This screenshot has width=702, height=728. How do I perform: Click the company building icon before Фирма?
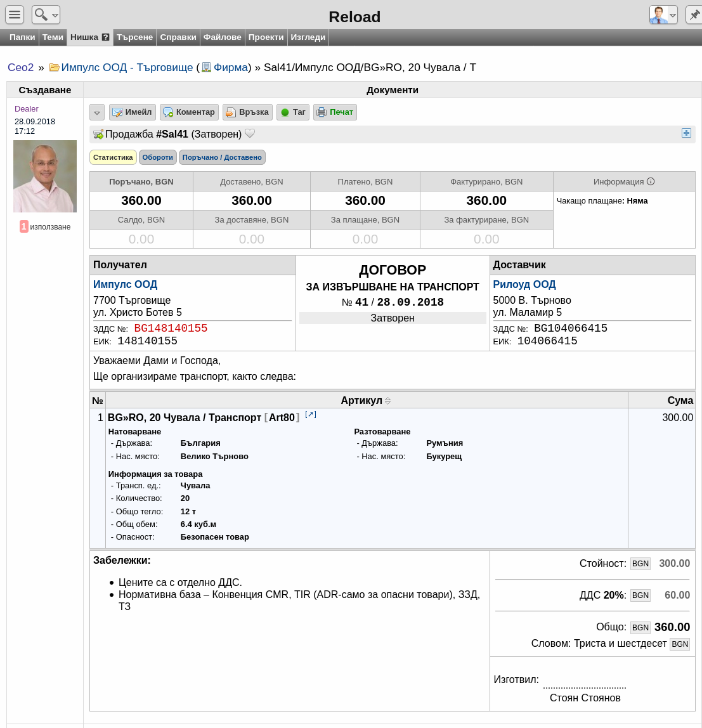206,67
